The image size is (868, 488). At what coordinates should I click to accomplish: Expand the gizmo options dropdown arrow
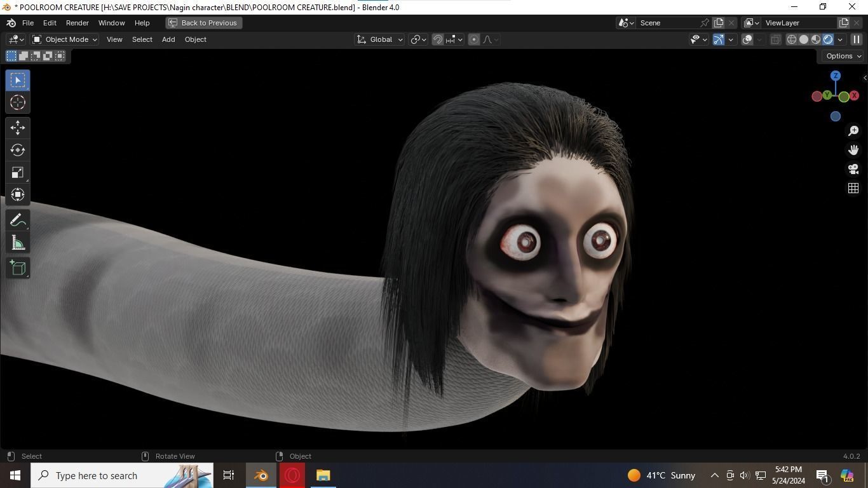click(731, 39)
